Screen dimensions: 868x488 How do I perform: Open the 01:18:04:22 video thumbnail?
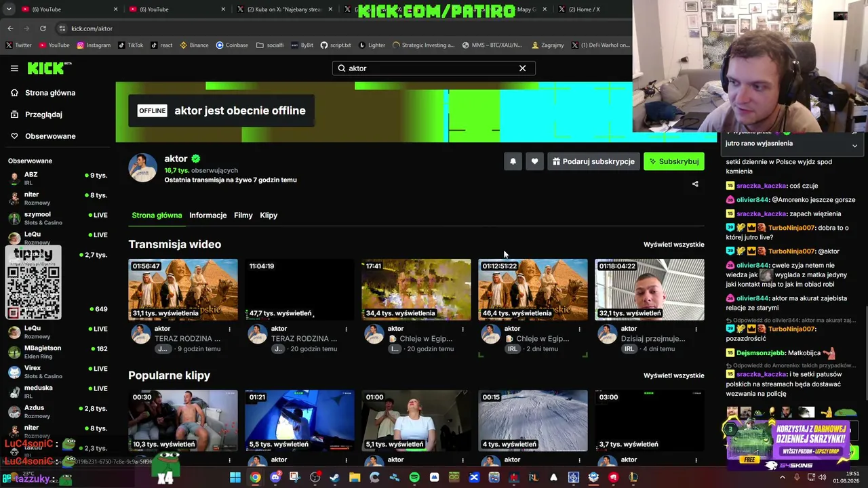(x=650, y=289)
